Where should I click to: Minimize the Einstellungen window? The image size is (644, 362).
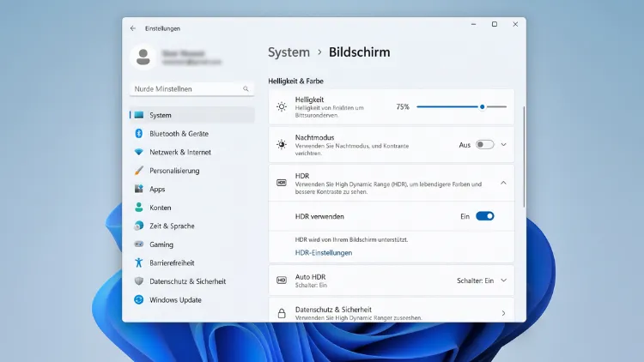(x=473, y=24)
